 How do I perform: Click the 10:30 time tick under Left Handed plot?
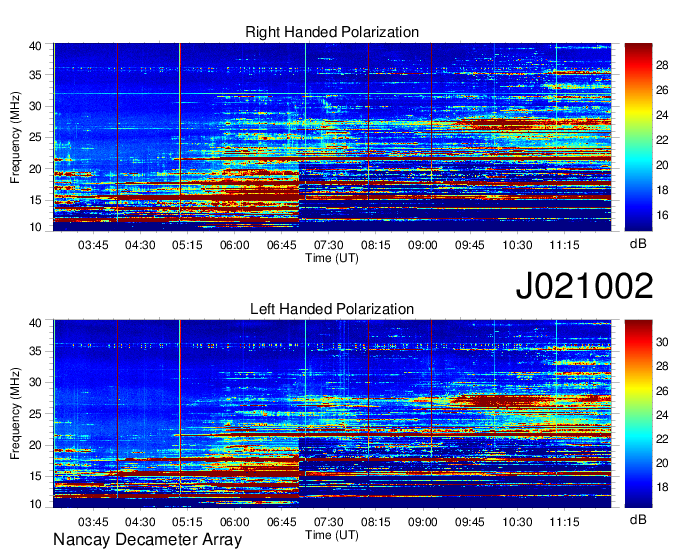[x=517, y=522]
